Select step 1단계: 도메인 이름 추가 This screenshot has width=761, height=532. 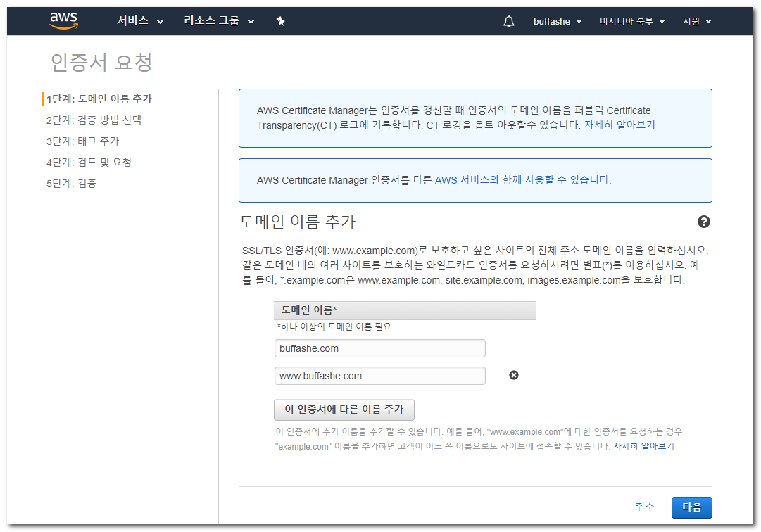pos(99,99)
